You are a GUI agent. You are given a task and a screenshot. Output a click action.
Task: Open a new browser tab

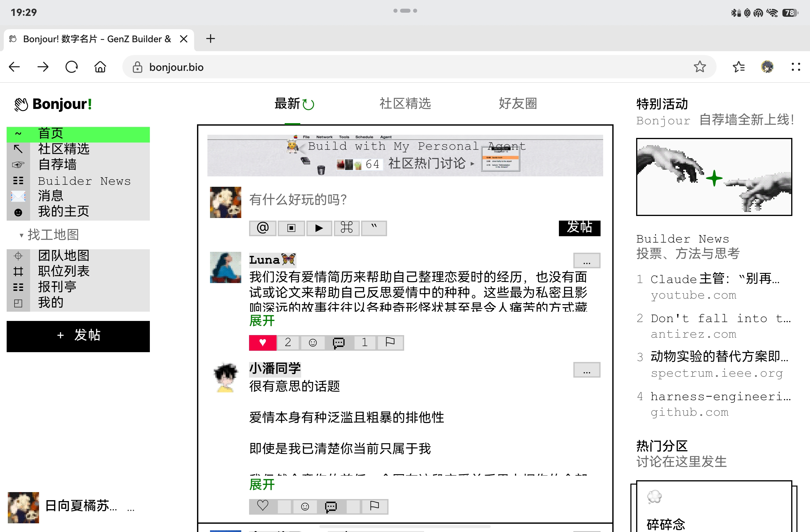point(210,39)
